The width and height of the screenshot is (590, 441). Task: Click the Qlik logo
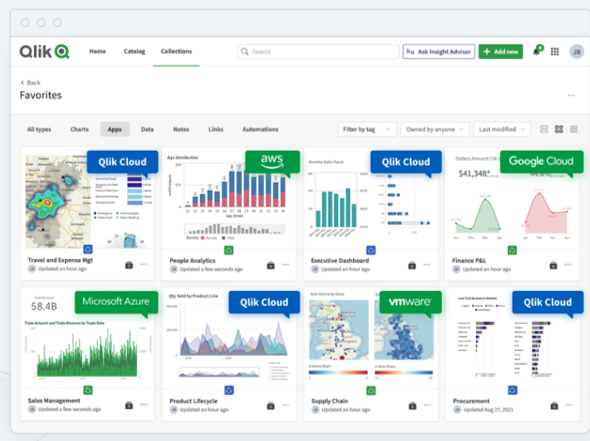[x=44, y=52]
